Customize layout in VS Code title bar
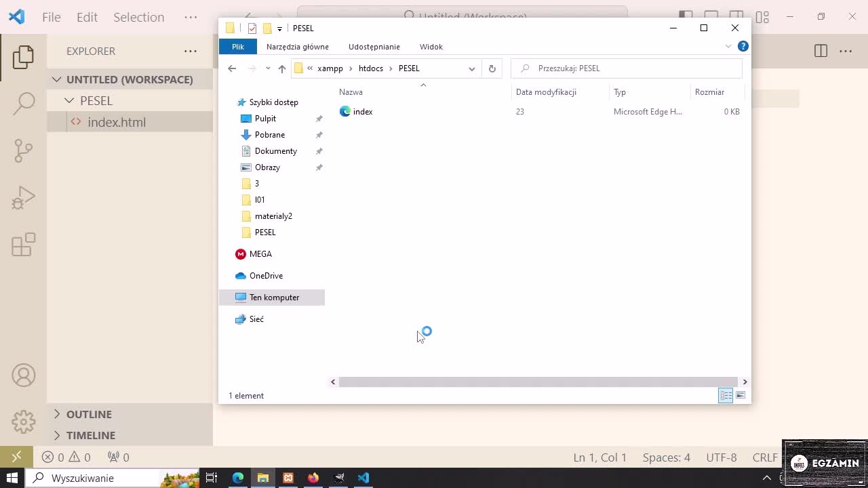This screenshot has height=488, width=868. tap(762, 17)
